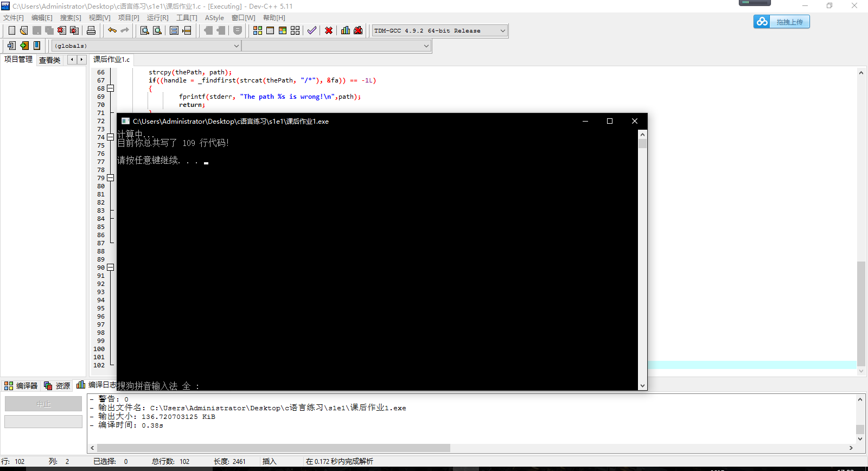Click the cloud upload icon on the 拖拽上传 button
Viewport: 868px width, 471px height.
(x=762, y=22)
